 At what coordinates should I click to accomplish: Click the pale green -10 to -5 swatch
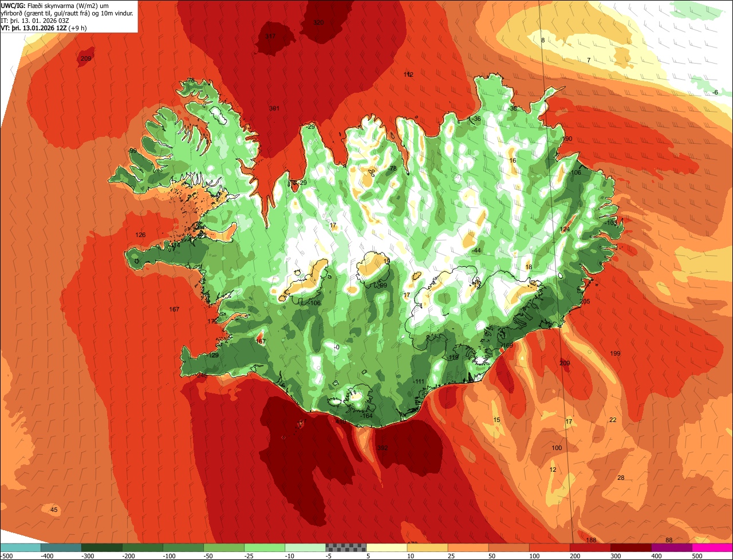[x=305, y=547]
